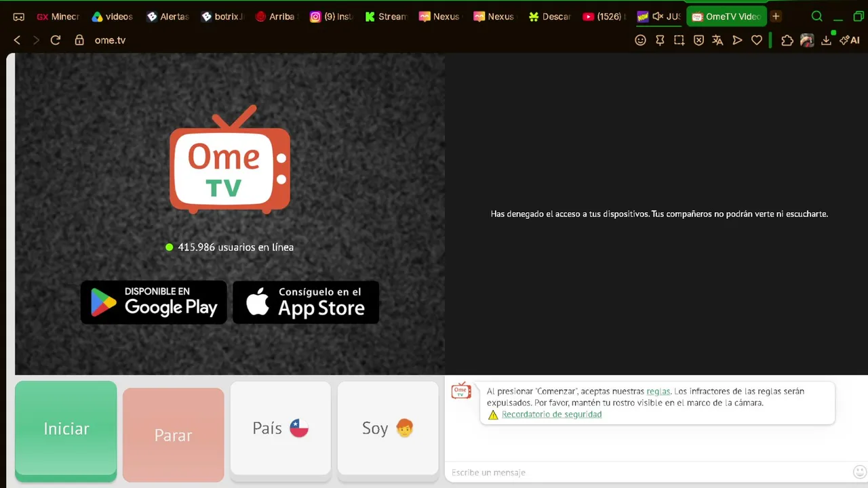Open the ad blocker shield icon
868x488 pixels.
[698, 40]
